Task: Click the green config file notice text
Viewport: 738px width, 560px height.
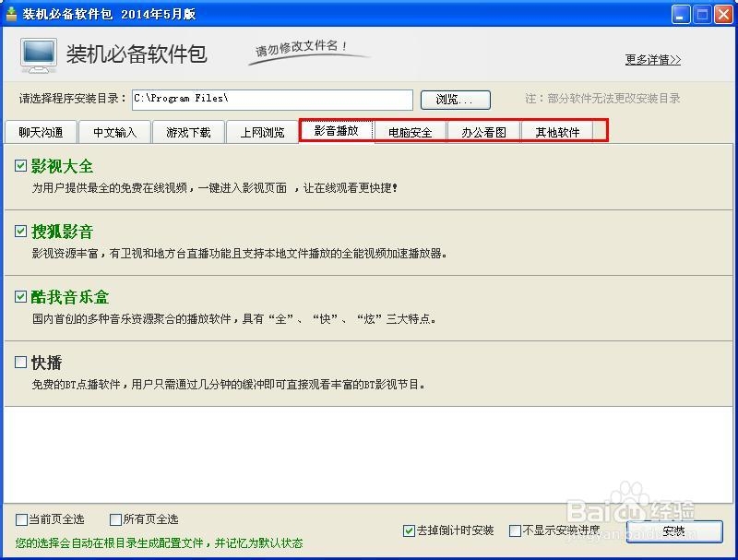Action: point(159,543)
